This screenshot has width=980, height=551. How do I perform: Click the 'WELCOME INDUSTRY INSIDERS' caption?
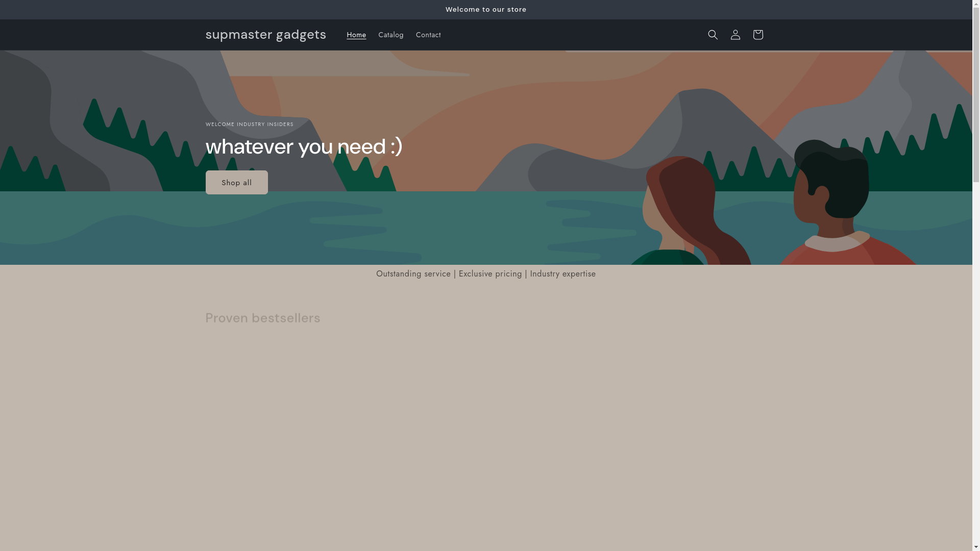tap(249, 124)
